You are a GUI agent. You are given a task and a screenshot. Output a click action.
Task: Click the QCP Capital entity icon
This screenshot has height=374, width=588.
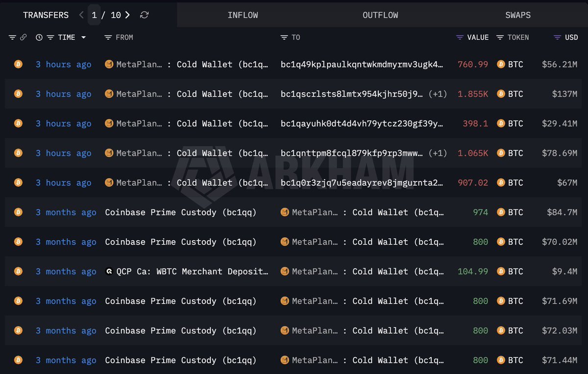point(109,271)
